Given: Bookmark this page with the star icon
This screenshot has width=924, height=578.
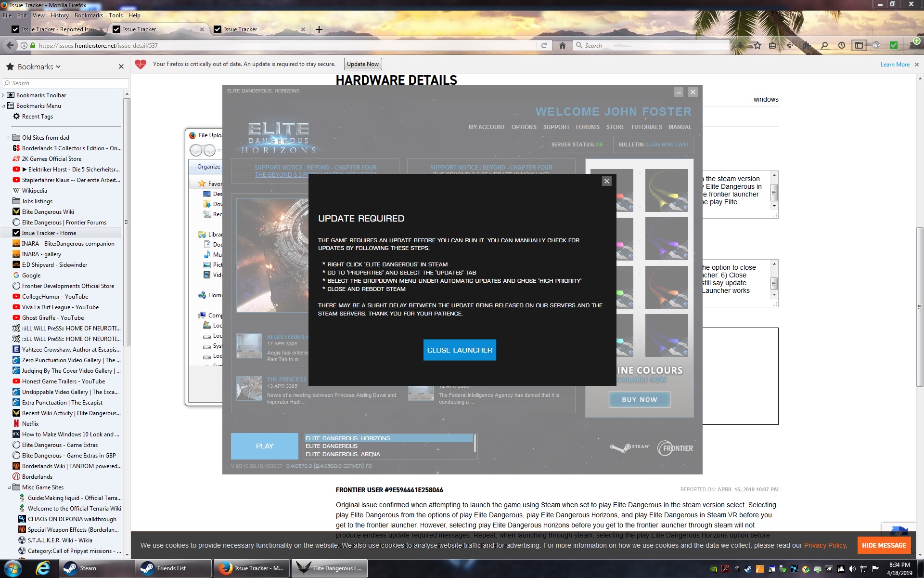Looking at the screenshot, I should 757,45.
